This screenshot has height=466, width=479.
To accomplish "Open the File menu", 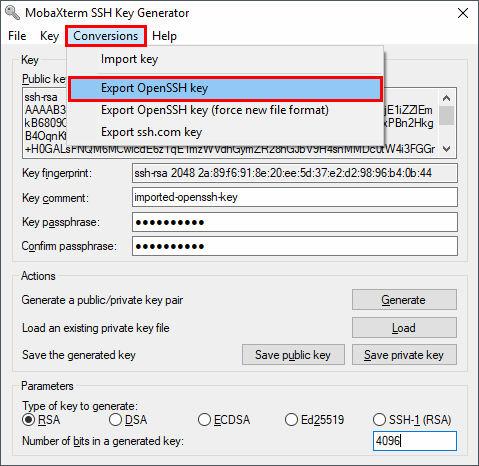I will [x=17, y=36].
